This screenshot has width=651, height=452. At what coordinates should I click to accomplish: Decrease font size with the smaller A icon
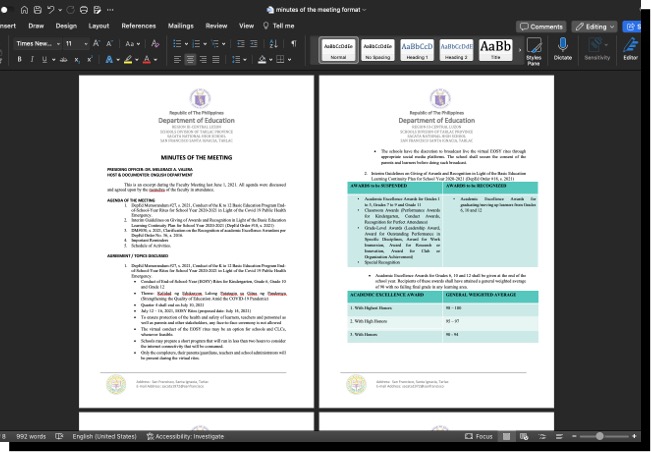(x=110, y=44)
